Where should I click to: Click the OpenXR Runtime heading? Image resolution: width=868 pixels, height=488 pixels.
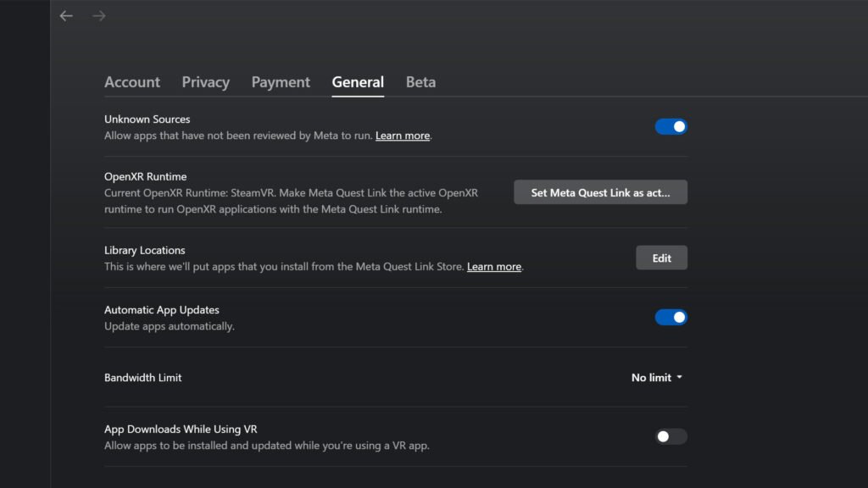pos(146,176)
